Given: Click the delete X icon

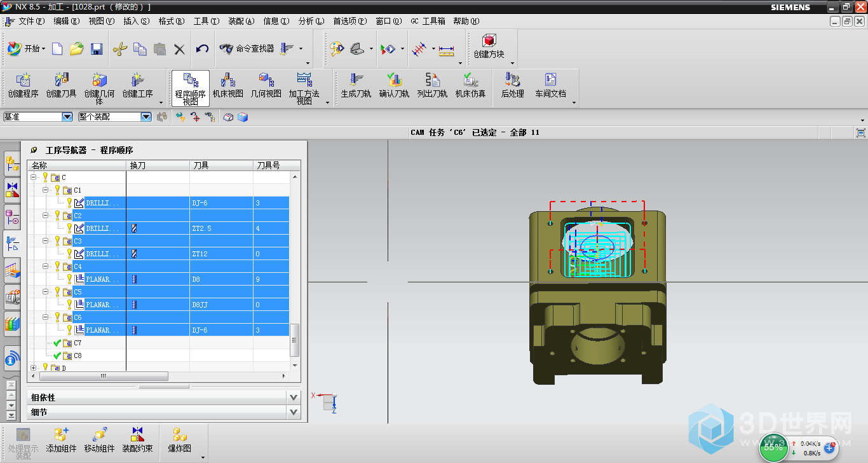Looking at the screenshot, I should click(179, 49).
